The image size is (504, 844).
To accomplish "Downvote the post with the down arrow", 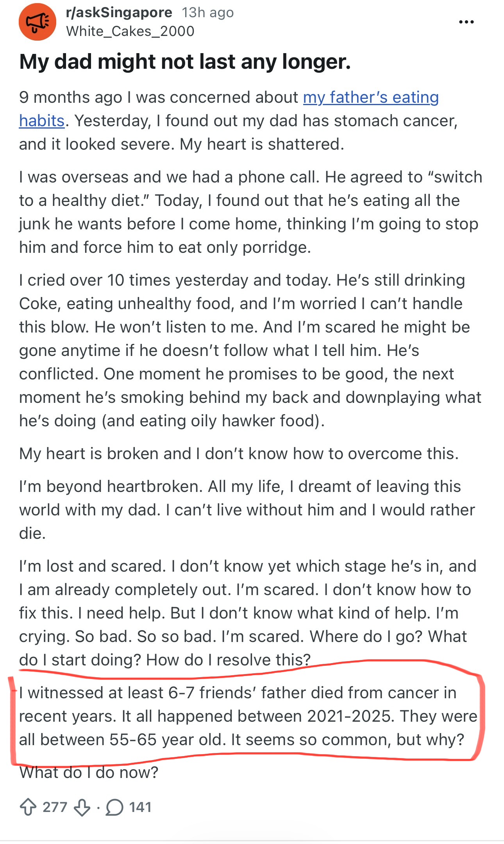I will tap(82, 807).
